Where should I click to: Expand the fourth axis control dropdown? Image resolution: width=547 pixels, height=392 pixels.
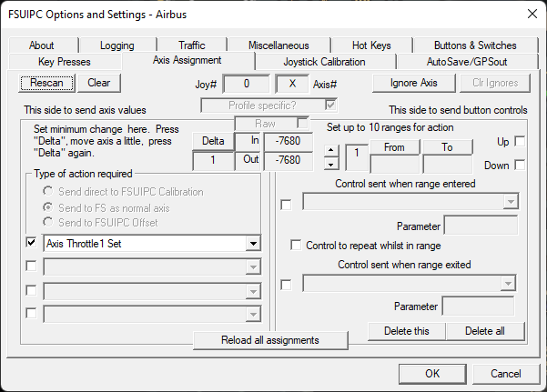pos(253,314)
